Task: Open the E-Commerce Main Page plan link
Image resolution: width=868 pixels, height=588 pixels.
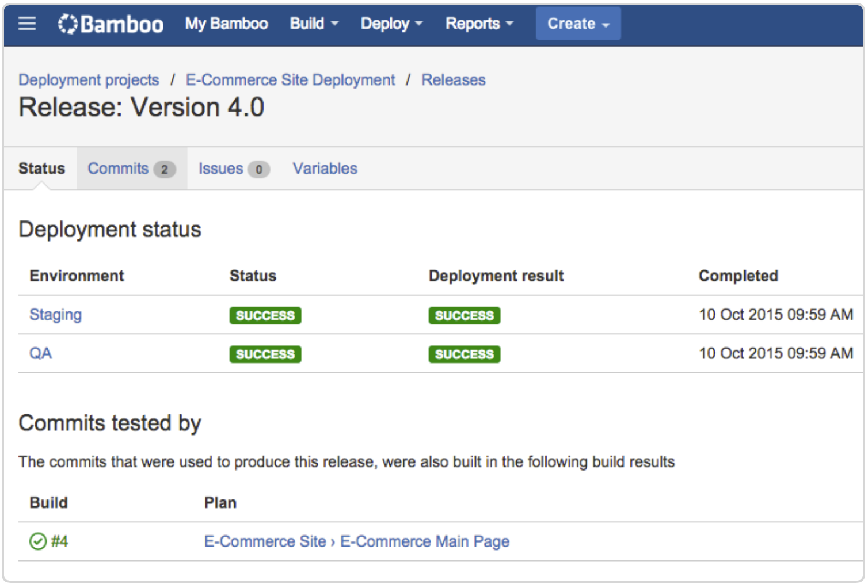Action: pyautogui.click(x=425, y=541)
